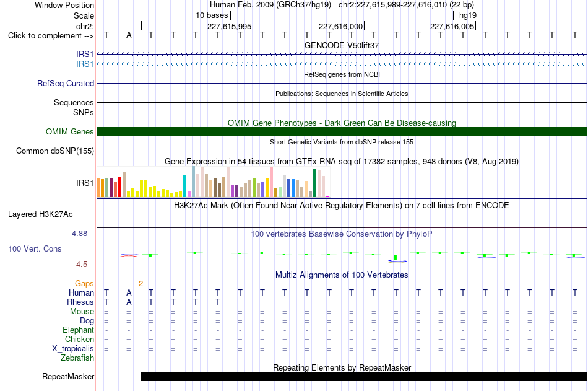Select the Rhesus alignment row label
The height and width of the screenshot is (391, 588).
[x=80, y=302]
